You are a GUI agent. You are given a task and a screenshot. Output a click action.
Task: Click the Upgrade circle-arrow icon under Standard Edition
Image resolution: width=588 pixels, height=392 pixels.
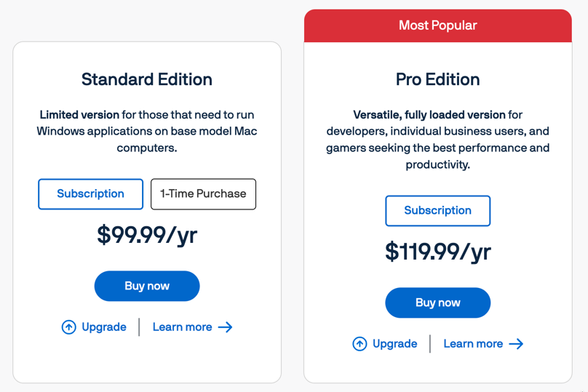68,327
